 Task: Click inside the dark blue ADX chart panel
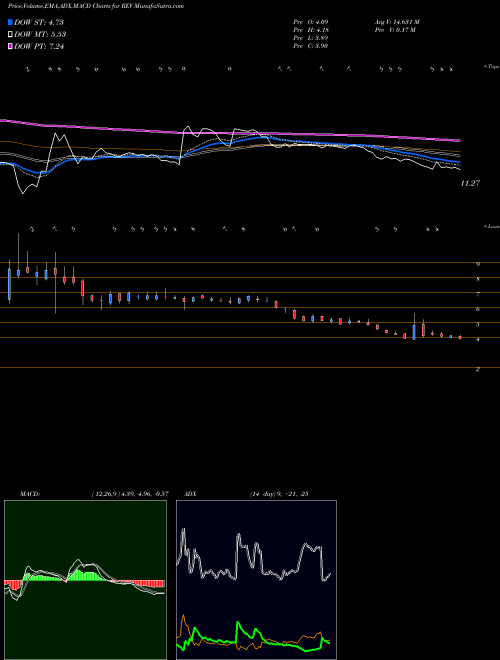256,580
